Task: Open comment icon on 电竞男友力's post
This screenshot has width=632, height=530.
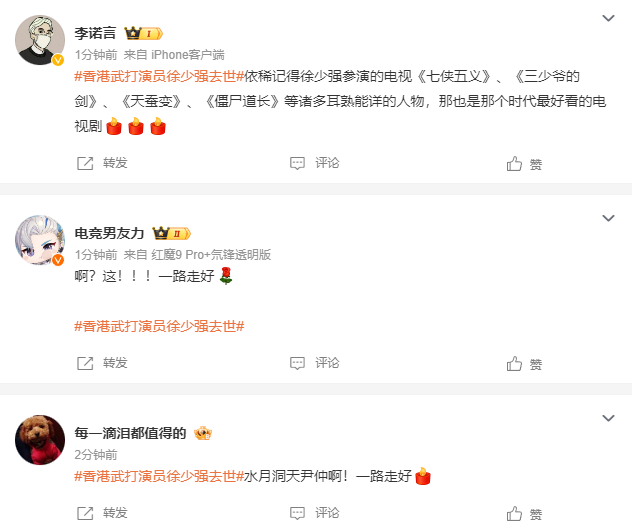Action: tap(297, 363)
